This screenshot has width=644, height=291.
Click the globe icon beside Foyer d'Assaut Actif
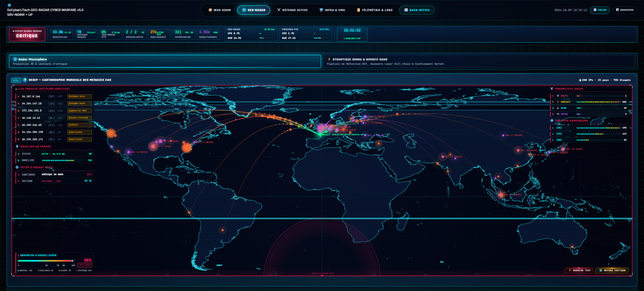(x=17, y=167)
